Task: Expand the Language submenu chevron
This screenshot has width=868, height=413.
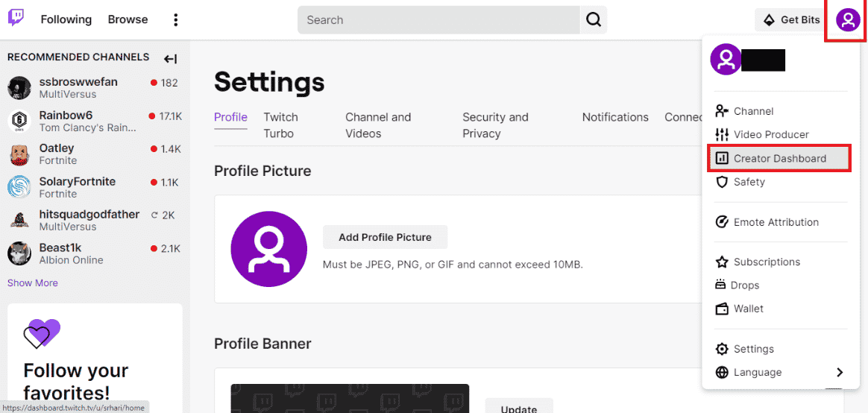Action: coord(839,372)
